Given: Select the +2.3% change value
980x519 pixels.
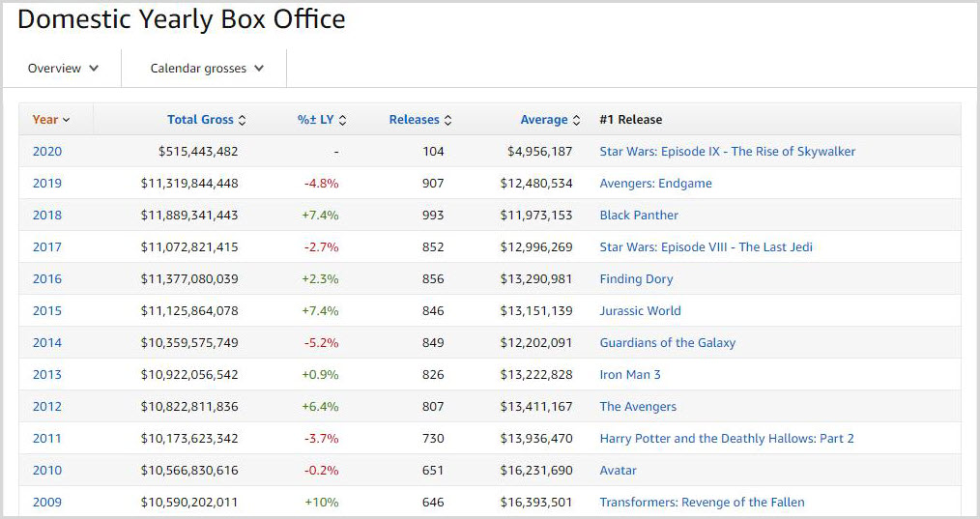Looking at the screenshot, I should 320,279.
